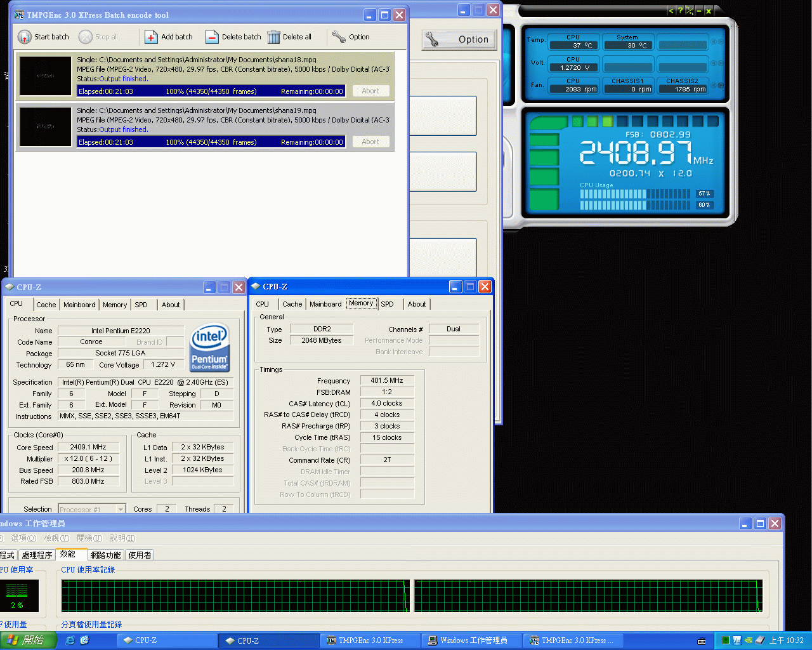The image size is (812, 650).
Task: Click the CPU-Z title icon of right window
Action: click(256, 286)
